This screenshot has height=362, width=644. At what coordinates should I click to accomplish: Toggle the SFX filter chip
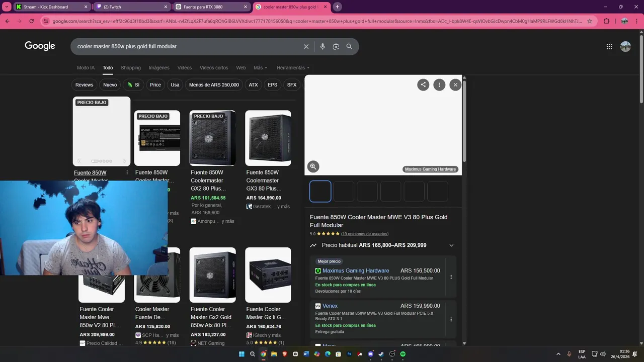292,85
